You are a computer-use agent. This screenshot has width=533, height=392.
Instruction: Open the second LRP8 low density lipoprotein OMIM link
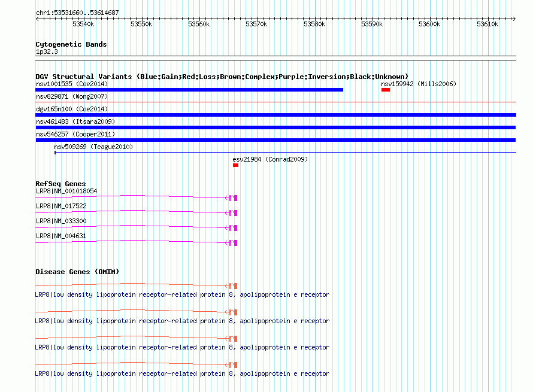(x=182, y=321)
